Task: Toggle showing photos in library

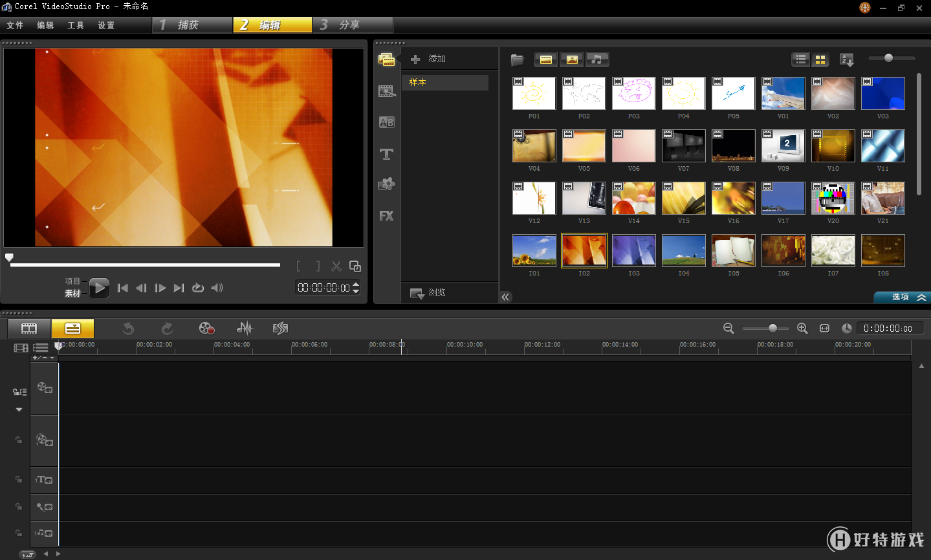Action: [572, 59]
